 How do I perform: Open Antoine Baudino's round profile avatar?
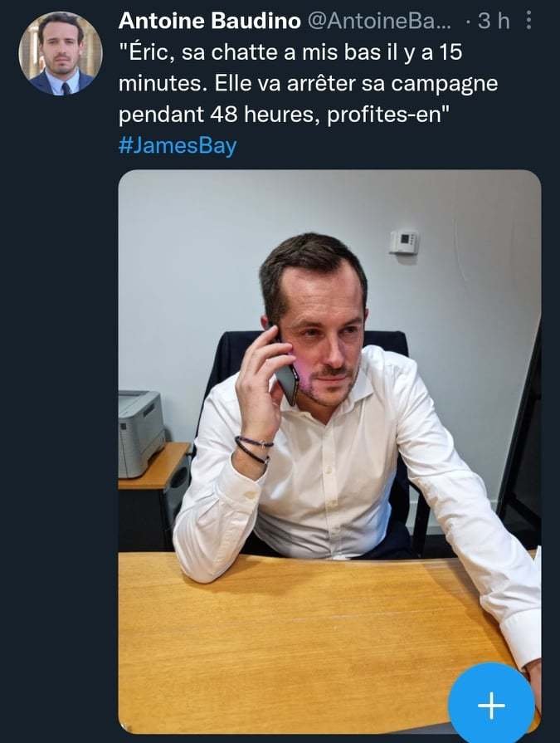point(61,53)
